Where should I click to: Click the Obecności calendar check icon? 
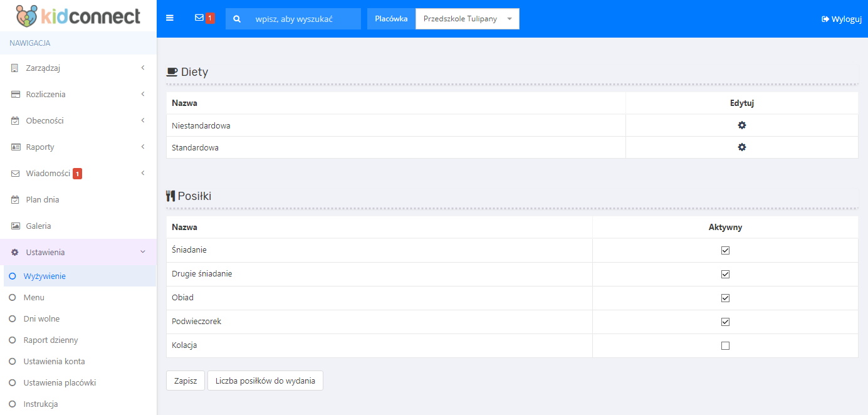15,120
